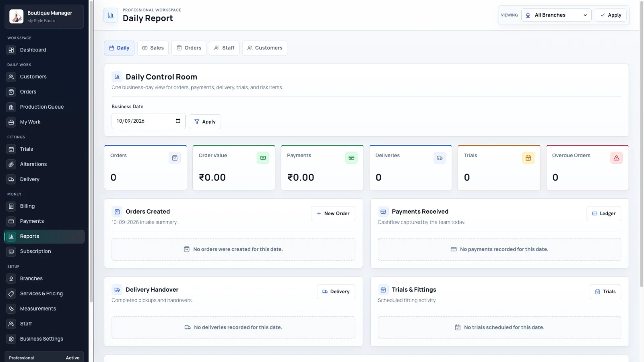The image size is (644, 362).
Task: Click the Billing sidebar icon
Action: (11, 206)
